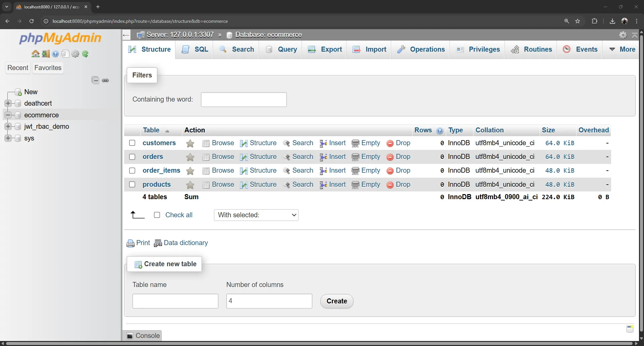Collapse the ecommerce database node
The image size is (644, 346).
pos(8,115)
